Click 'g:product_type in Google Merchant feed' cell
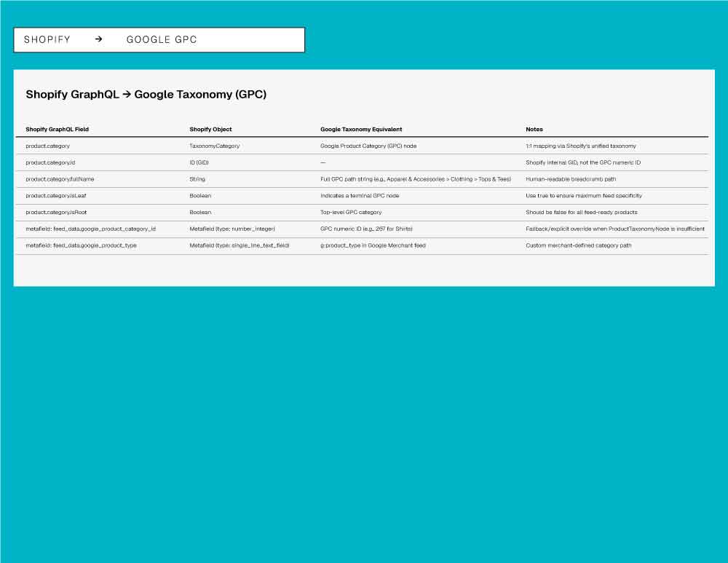The image size is (728, 563). [373, 245]
